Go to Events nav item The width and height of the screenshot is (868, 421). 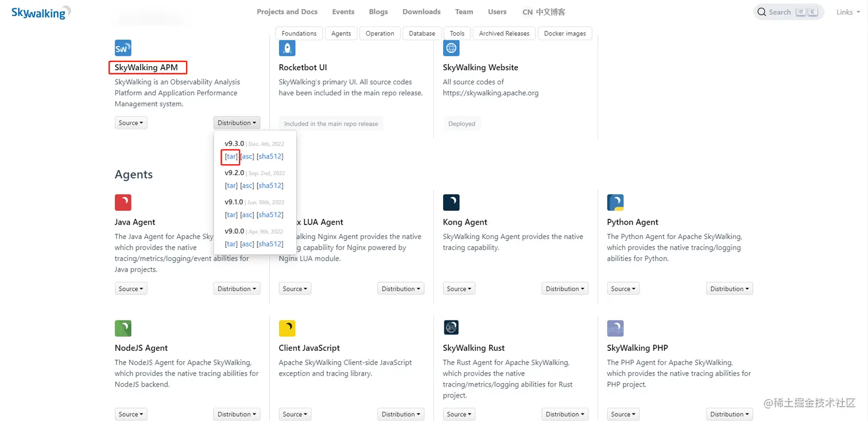tap(343, 11)
